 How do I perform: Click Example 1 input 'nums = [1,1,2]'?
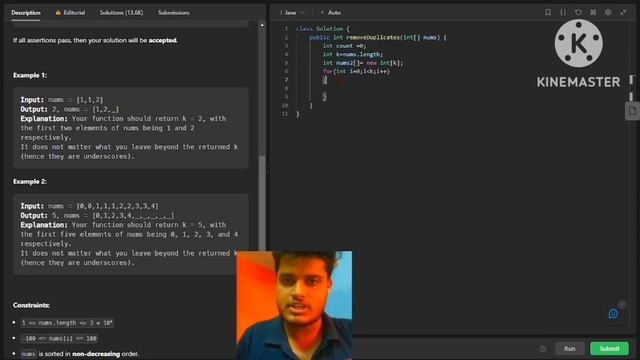click(76, 100)
